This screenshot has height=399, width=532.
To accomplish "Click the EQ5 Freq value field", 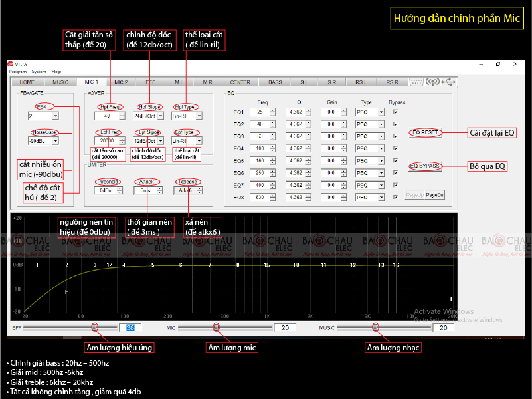I will pyautogui.click(x=260, y=161).
